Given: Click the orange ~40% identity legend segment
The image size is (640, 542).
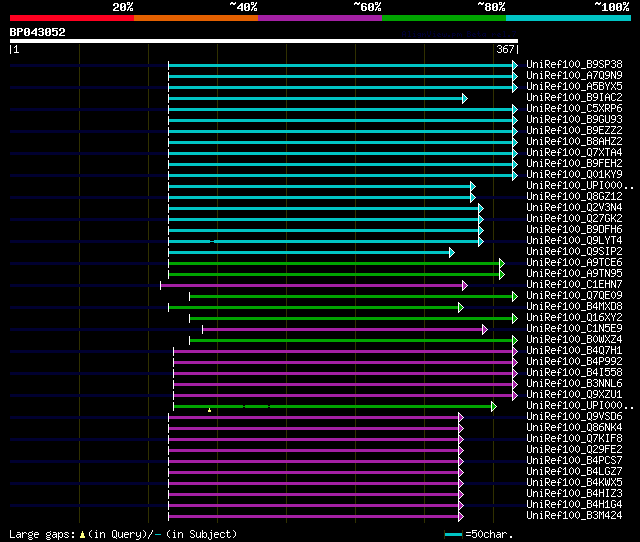Looking at the screenshot, I should pyautogui.click(x=196, y=18).
